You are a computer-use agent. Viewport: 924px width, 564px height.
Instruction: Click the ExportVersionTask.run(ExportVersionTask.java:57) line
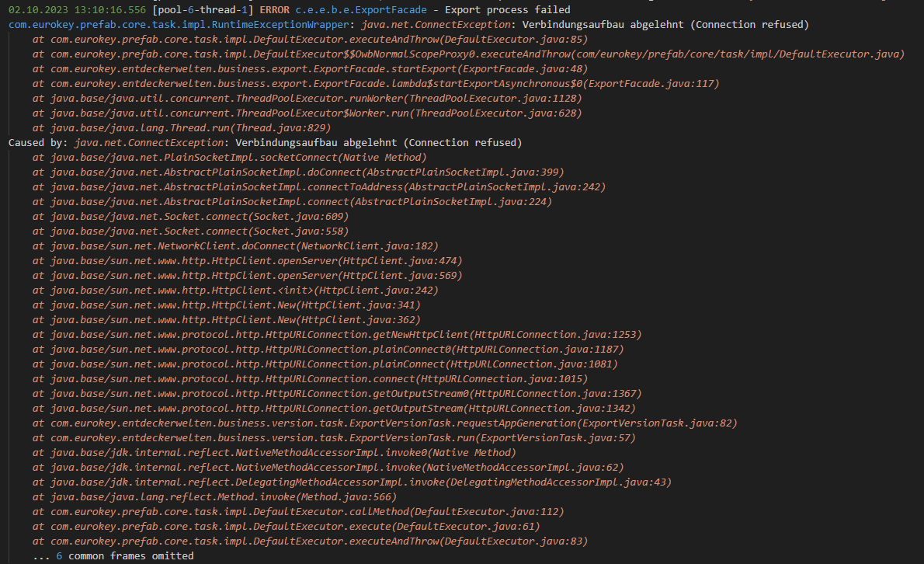334,437
